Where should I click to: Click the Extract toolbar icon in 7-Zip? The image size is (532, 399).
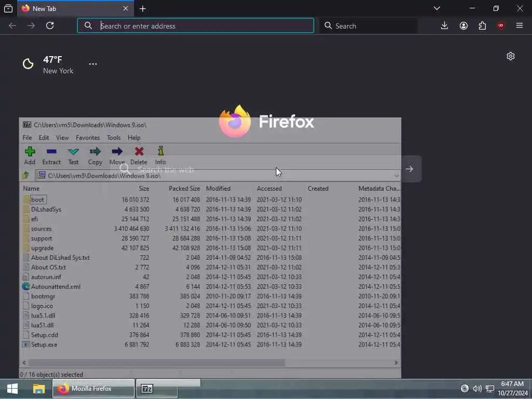[51, 151]
